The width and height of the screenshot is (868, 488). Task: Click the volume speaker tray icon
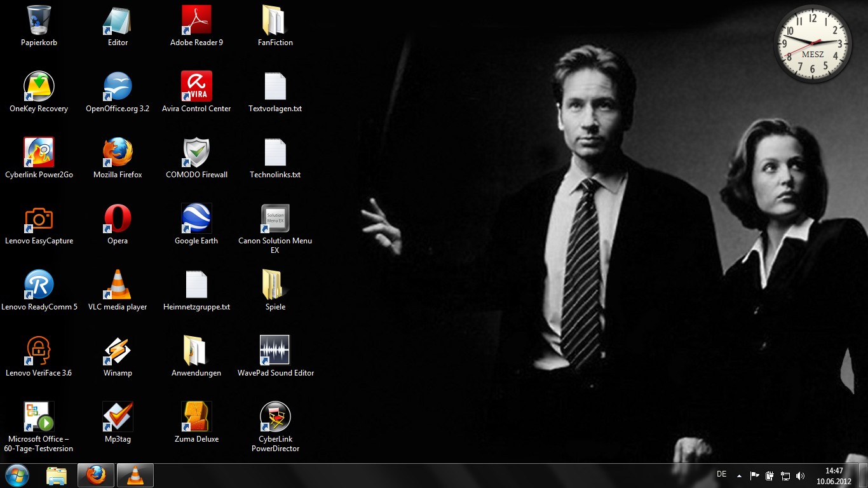tap(801, 475)
